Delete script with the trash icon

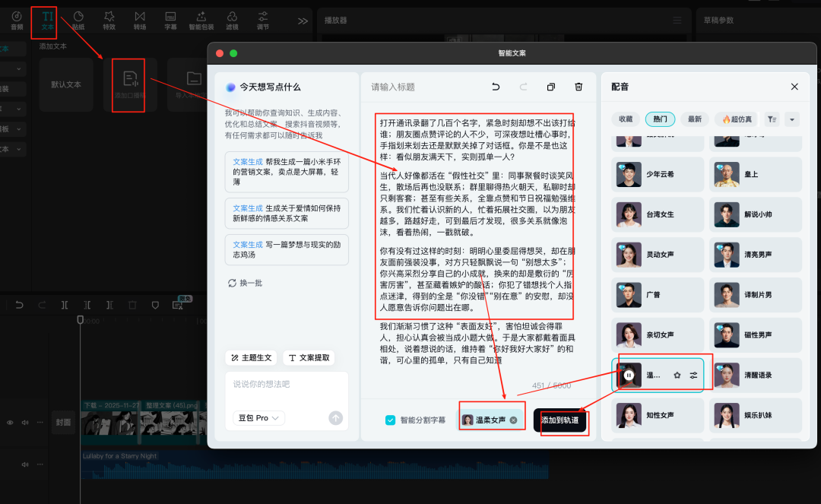[579, 87]
